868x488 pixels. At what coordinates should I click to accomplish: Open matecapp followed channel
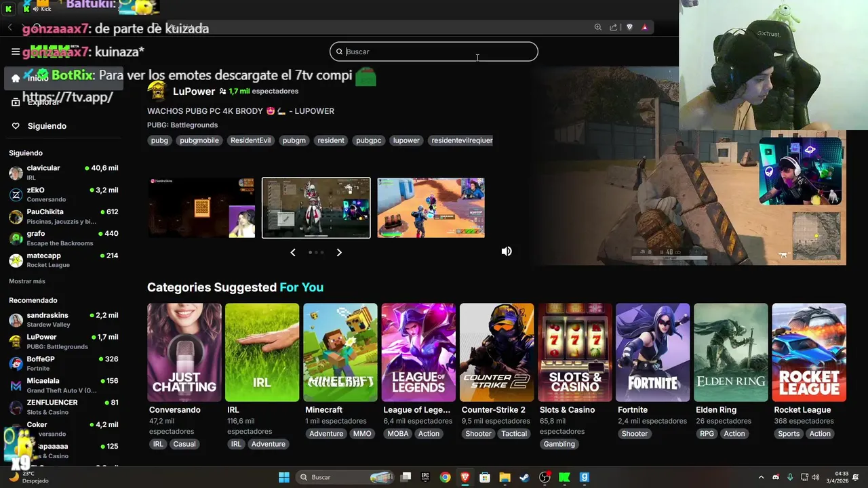63,260
